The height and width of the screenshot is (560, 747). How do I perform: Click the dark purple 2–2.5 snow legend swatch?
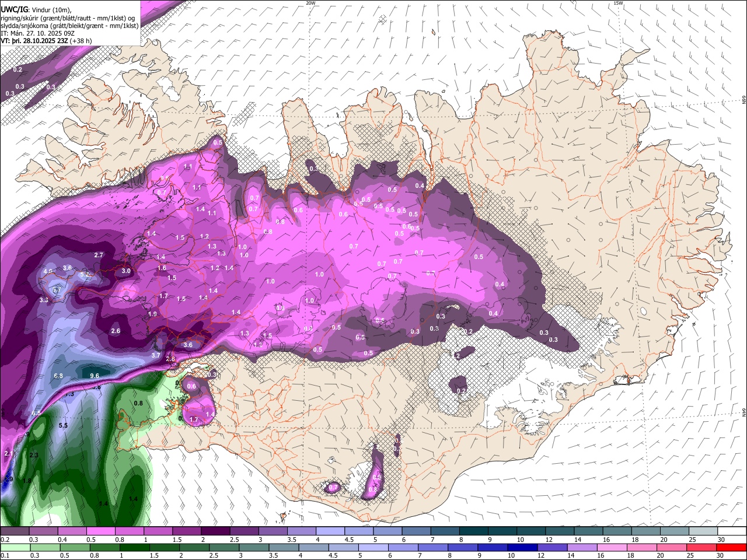(x=215, y=531)
